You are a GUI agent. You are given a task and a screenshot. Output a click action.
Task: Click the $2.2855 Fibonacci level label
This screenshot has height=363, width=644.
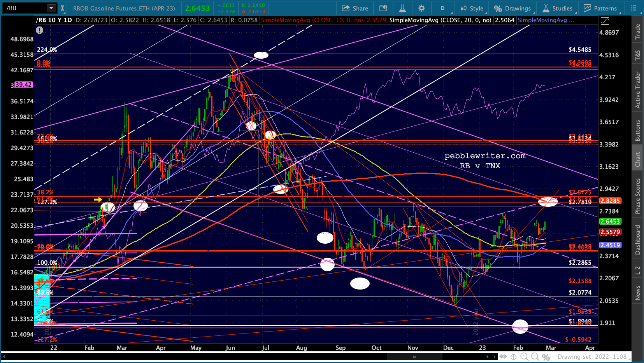tap(580, 263)
